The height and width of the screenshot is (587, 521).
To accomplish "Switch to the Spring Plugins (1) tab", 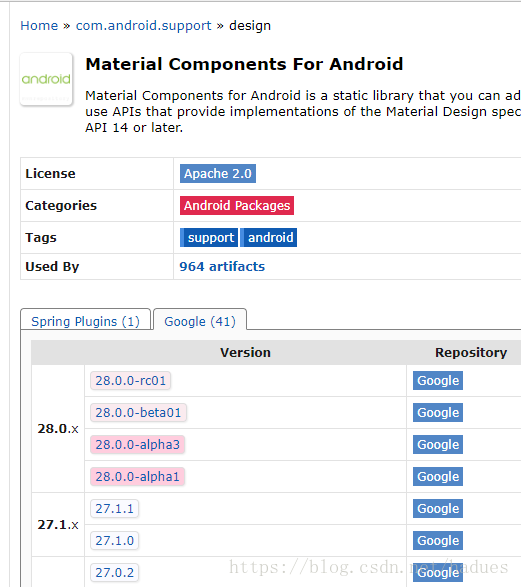I will coord(85,321).
